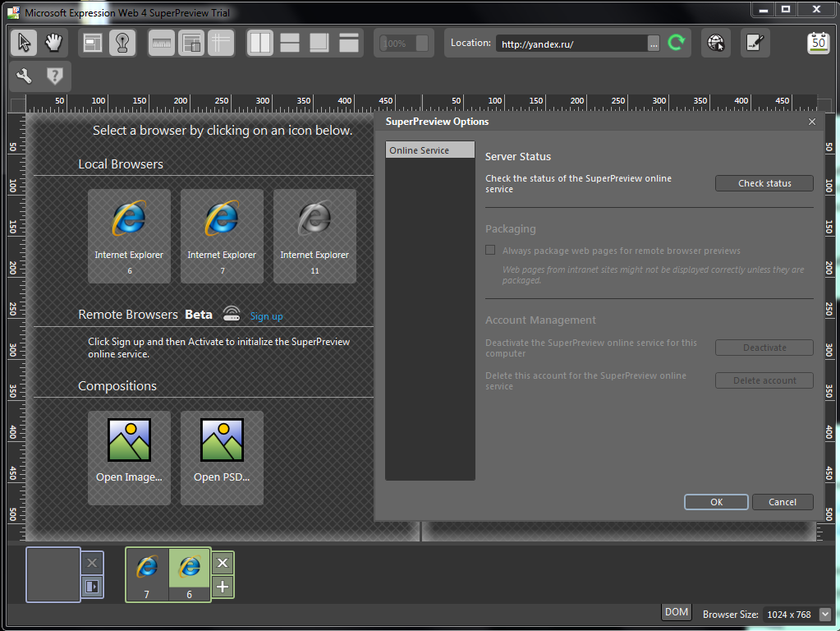This screenshot has width=840, height=631.
Task: Toggle guides visibility icon
Action: click(221, 43)
